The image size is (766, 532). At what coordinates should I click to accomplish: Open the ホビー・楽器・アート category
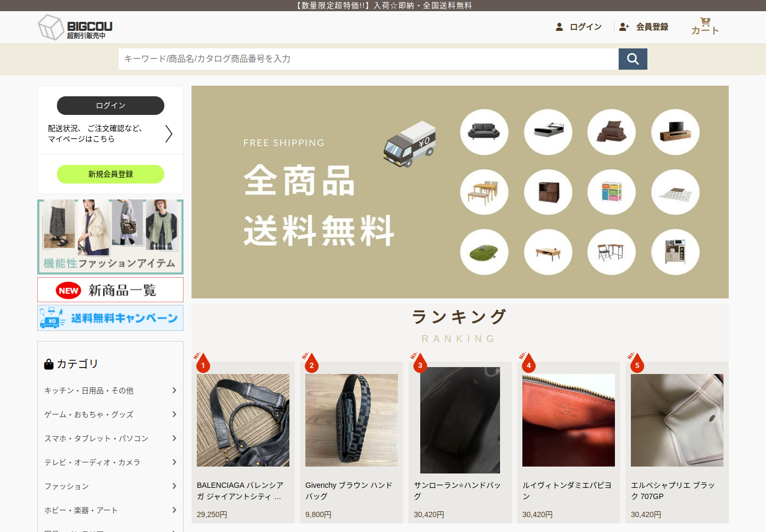(81, 510)
